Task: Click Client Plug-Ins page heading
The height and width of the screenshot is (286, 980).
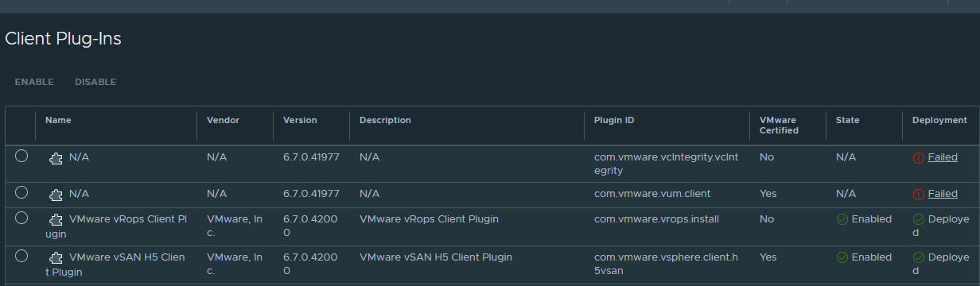Action: click(x=63, y=38)
